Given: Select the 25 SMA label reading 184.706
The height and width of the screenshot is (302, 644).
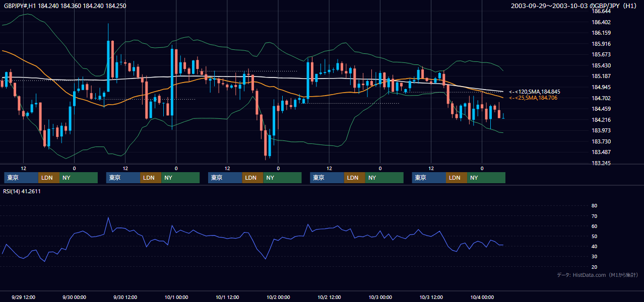Looking at the screenshot, I should [533, 98].
